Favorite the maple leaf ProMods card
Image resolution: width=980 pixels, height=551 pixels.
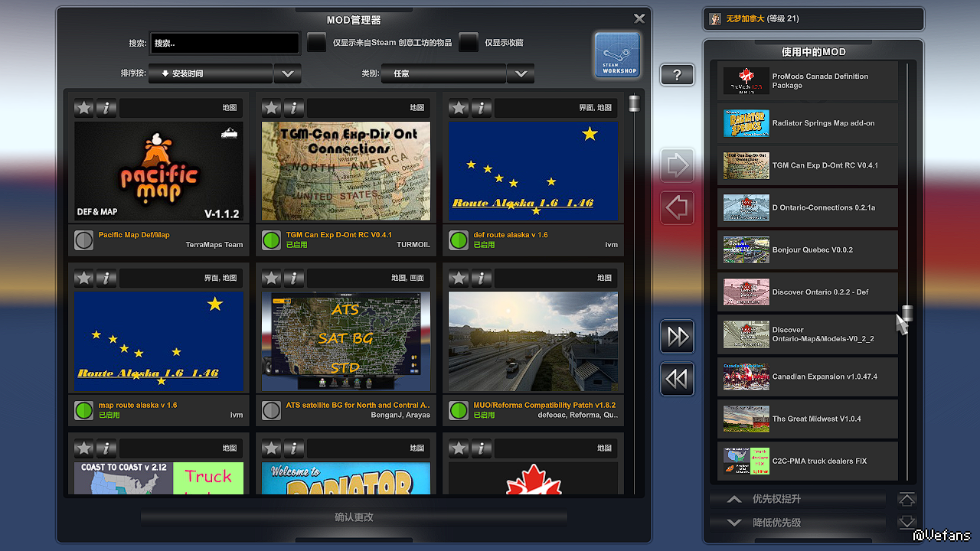pos(459,448)
